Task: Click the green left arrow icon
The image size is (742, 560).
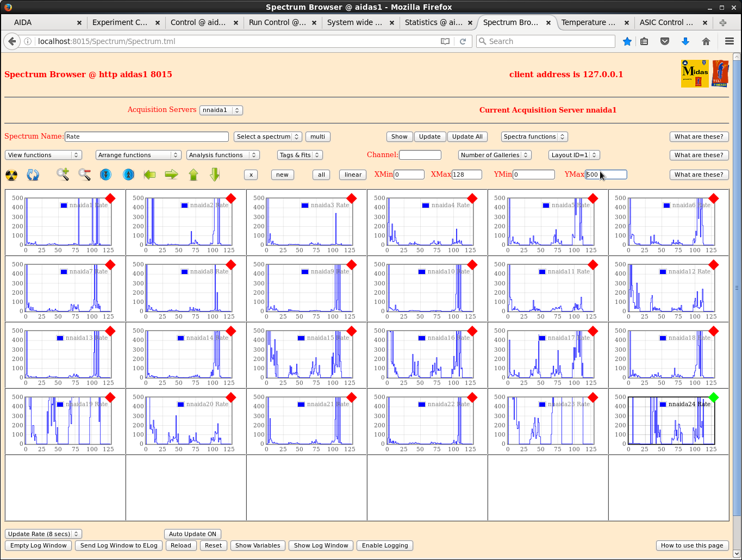Action: point(149,175)
